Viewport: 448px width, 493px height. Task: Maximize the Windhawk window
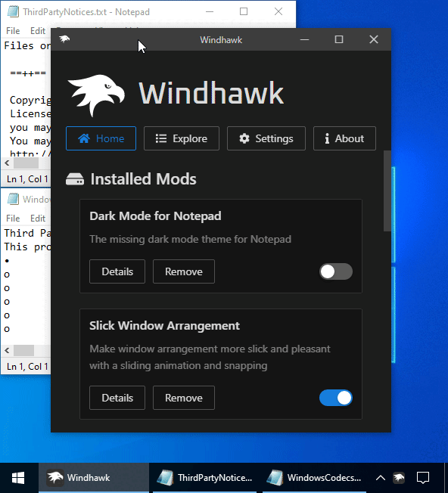click(339, 39)
